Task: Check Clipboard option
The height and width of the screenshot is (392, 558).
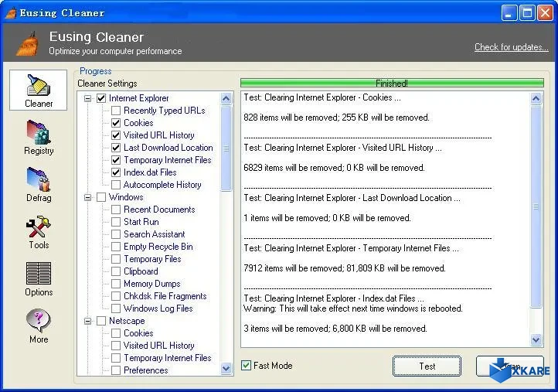Action: click(x=116, y=271)
